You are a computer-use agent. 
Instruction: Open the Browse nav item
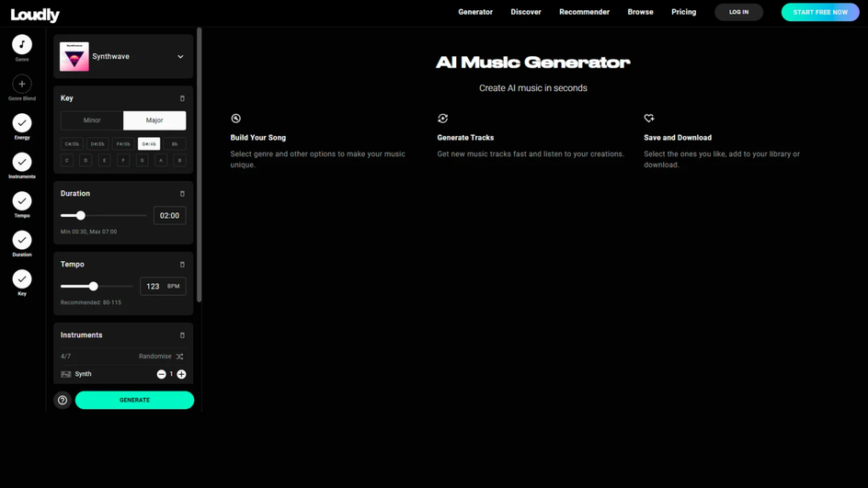point(641,12)
